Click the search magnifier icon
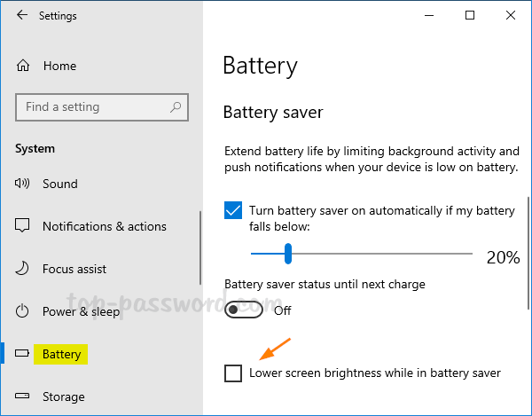Image resolution: width=532 pixels, height=416 pixels. click(176, 107)
